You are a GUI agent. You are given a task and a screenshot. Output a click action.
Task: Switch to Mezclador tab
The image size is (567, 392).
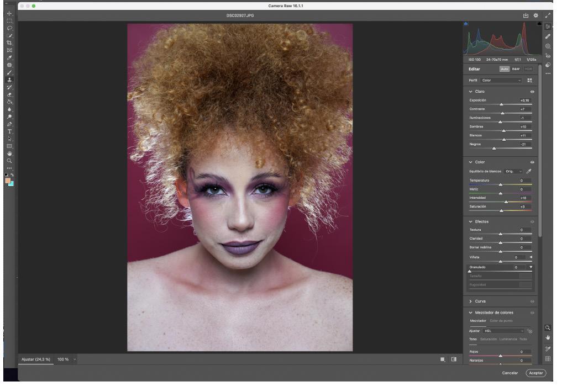[x=477, y=321]
